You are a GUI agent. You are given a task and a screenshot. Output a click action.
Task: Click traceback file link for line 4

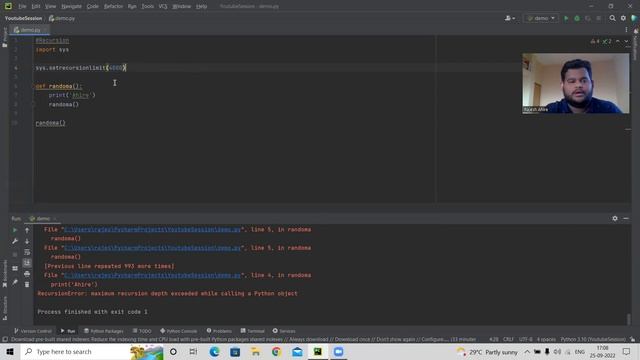pos(153,276)
